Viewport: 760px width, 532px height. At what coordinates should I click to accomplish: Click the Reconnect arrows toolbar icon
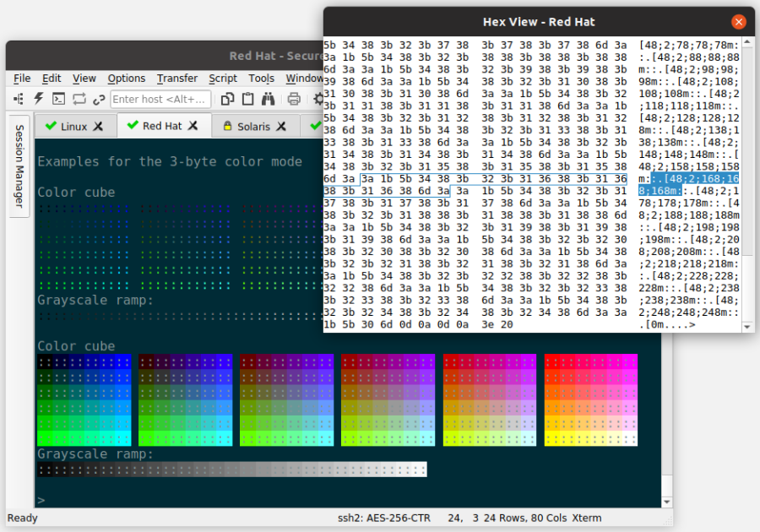[79, 99]
